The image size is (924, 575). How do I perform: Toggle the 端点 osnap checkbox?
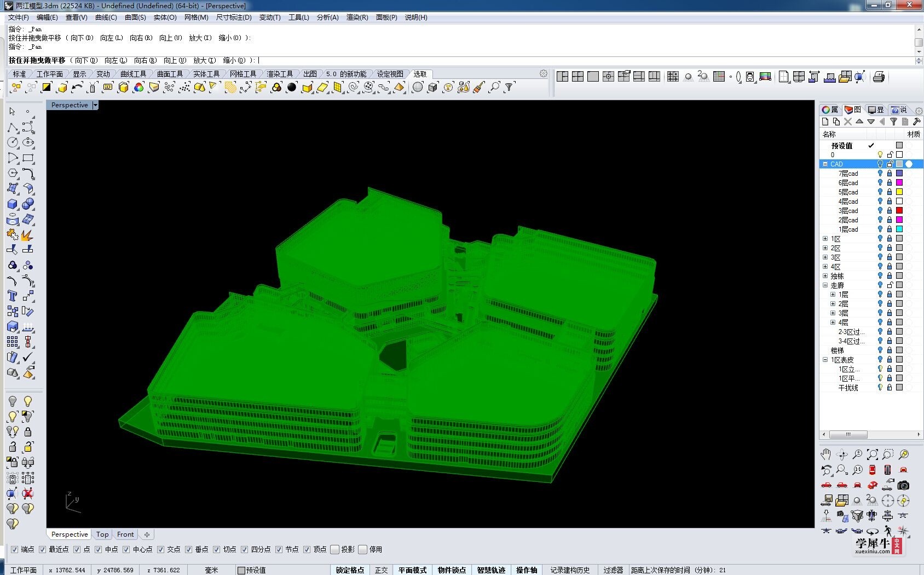pos(15,549)
